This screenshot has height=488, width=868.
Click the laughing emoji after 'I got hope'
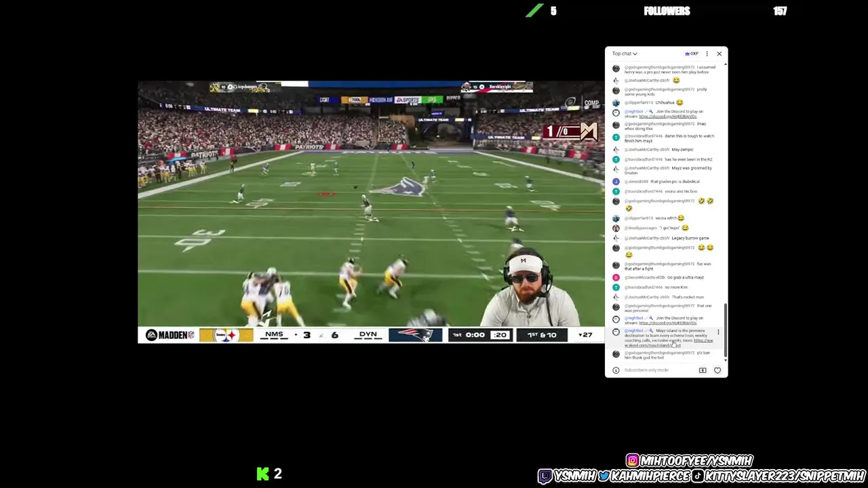point(685,228)
